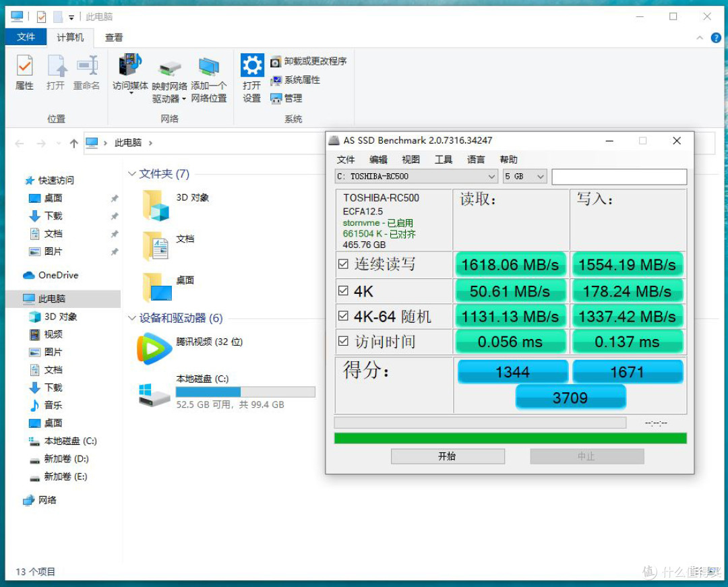The image size is (728, 587).
Task: Open the 工具 menu in AS SSD Benchmark
Action: 444,160
